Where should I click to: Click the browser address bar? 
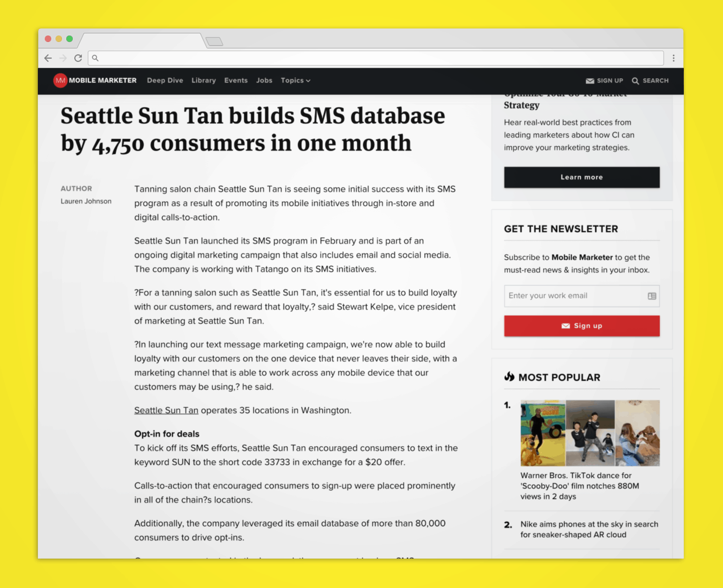coord(376,58)
